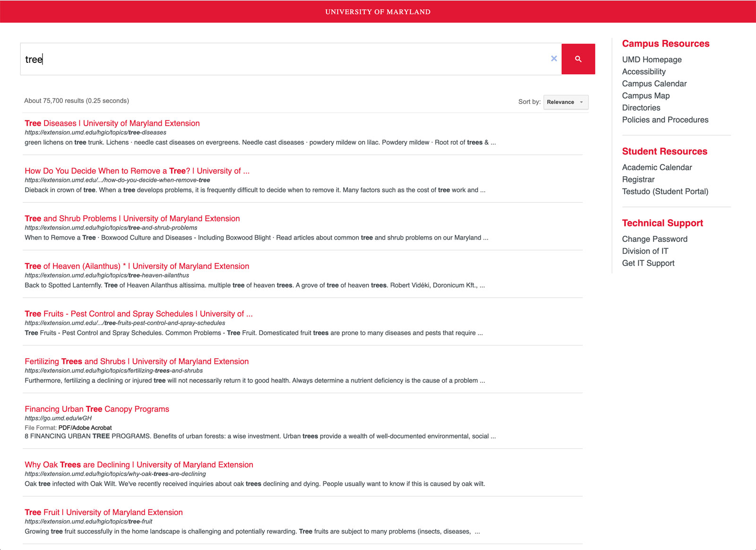Screen dimensions: 756x550
Task: Click the 'Sort by:' label
Action: click(529, 102)
